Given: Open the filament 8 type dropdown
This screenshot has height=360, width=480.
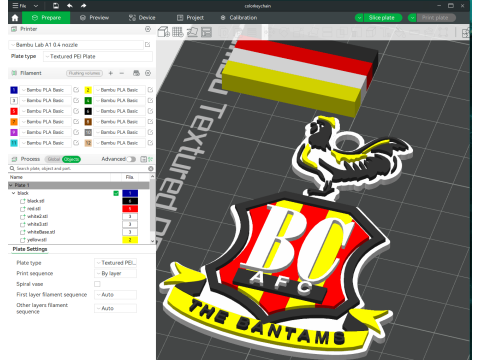Looking at the screenshot, I should point(120,122).
